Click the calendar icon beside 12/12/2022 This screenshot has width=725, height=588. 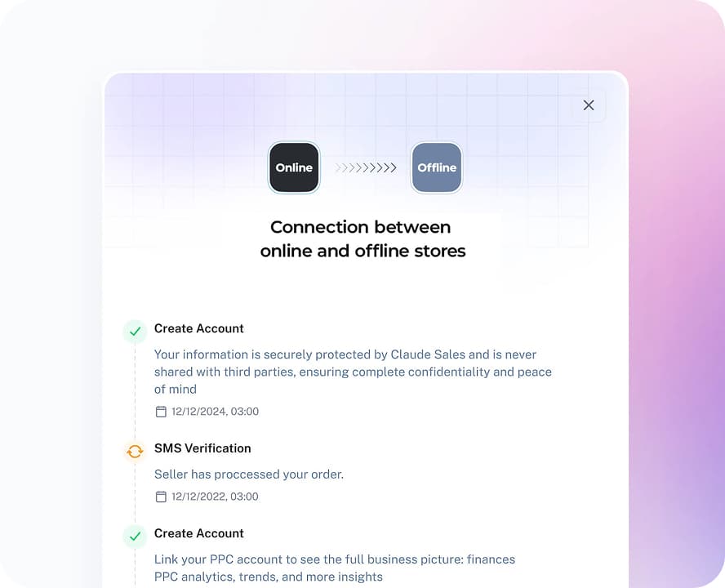pyautogui.click(x=161, y=497)
